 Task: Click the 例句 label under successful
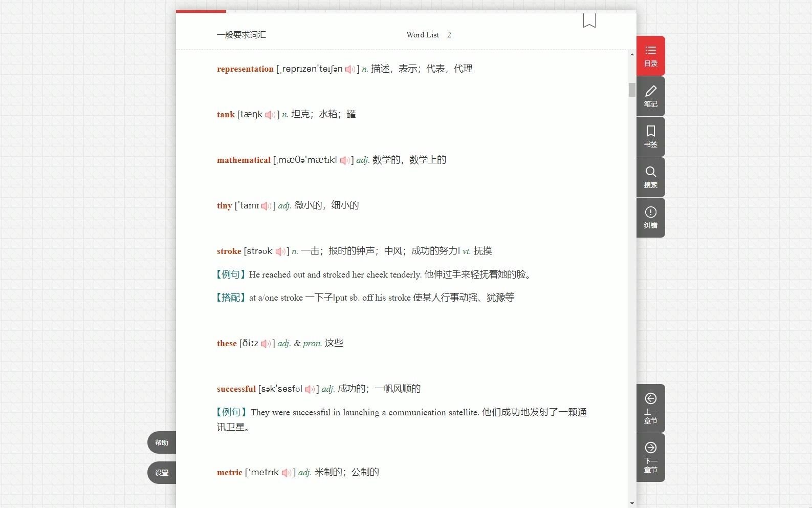[231, 412]
